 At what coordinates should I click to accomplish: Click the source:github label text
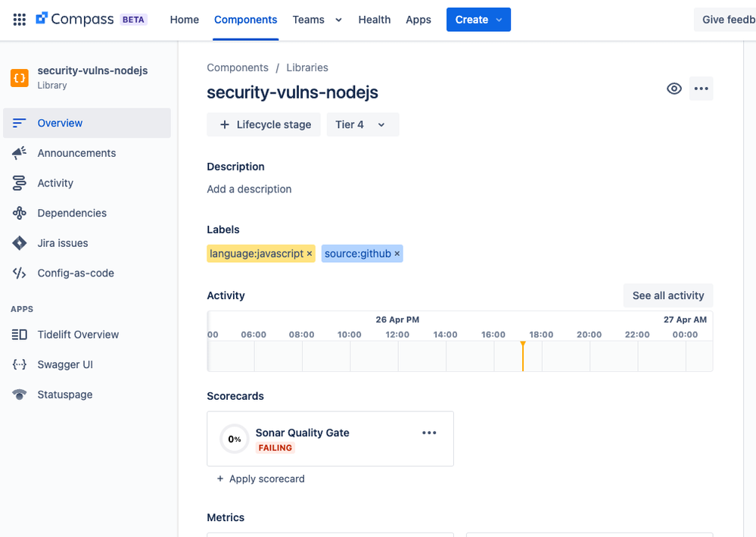coord(358,254)
